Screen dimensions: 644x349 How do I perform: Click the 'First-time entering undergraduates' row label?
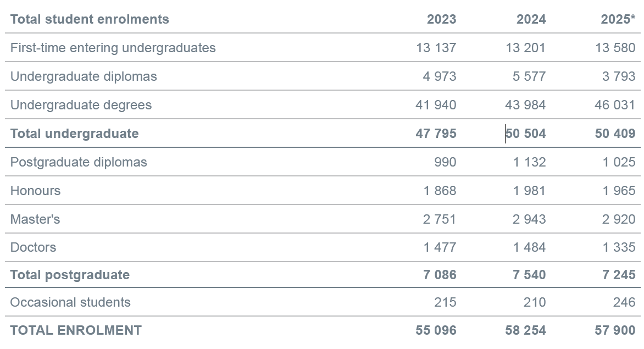(x=113, y=48)
